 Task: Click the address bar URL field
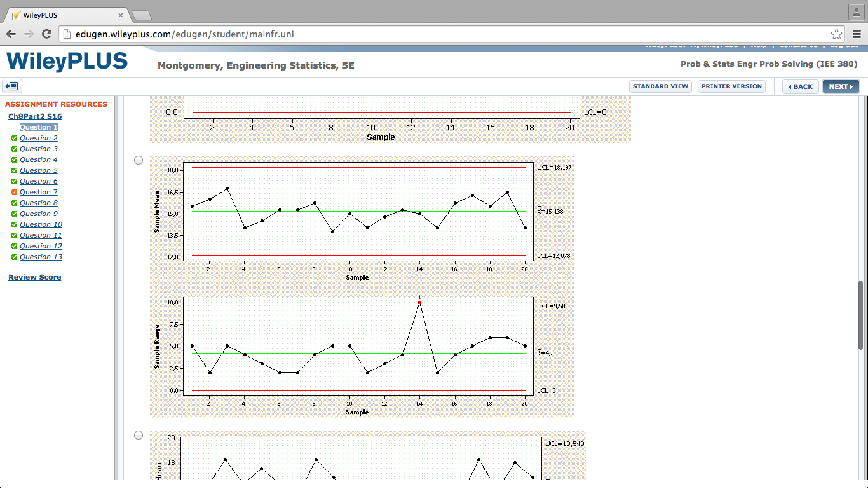click(x=445, y=34)
